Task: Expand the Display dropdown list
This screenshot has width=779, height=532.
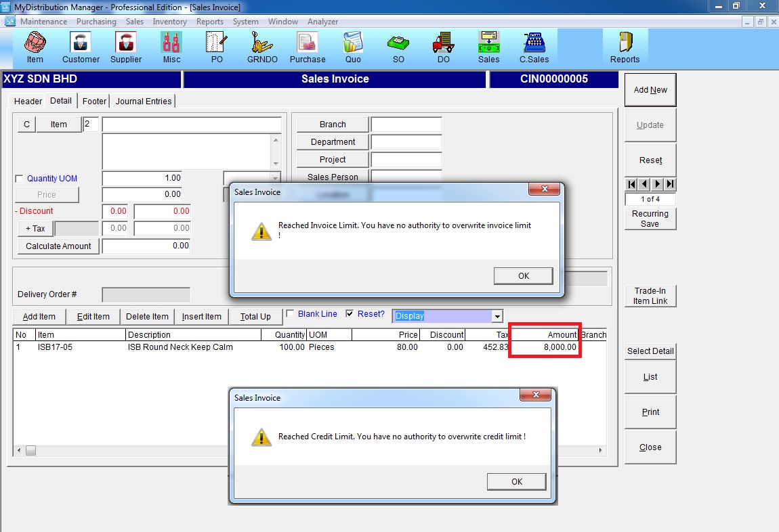Action: (498, 316)
